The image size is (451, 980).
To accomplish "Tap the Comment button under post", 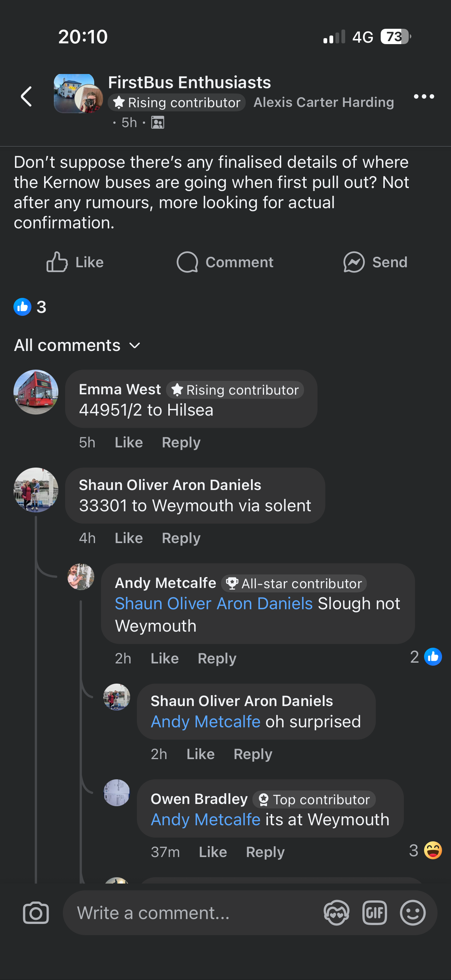I will 225,262.
